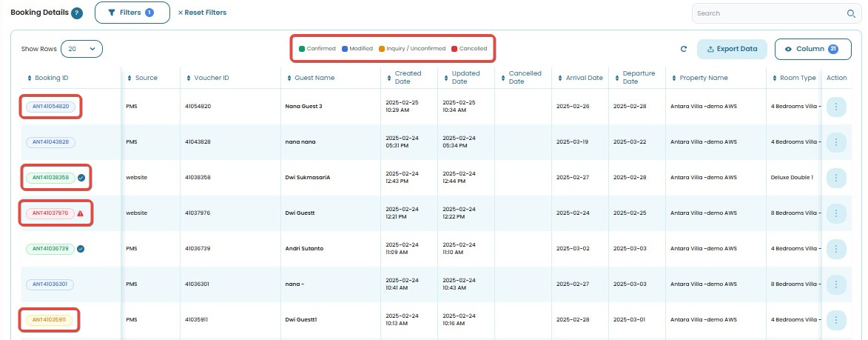
Task: Click the verified checkmark beside ANT41038358
Action: (x=81, y=178)
